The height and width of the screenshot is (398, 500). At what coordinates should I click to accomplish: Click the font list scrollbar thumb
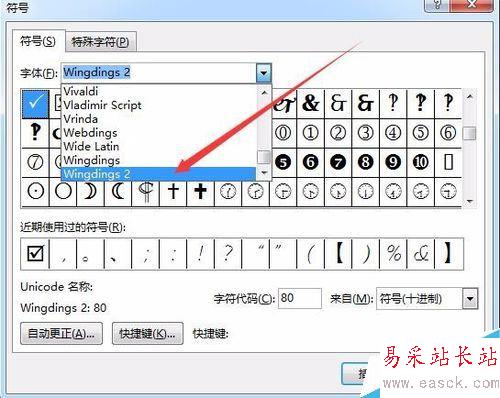[x=264, y=157]
